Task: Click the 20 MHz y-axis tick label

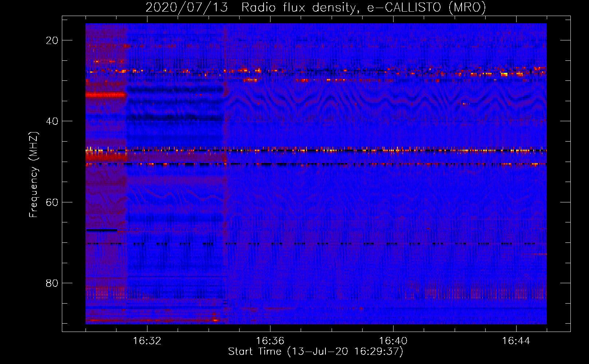Action: [x=52, y=40]
